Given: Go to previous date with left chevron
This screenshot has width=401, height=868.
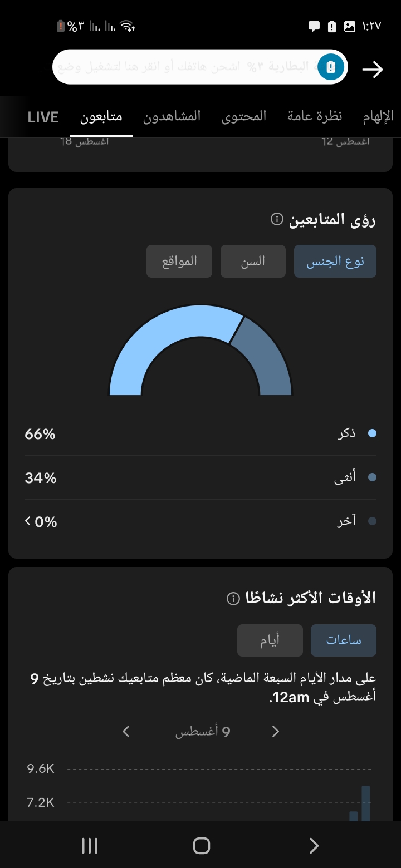Looking at the screenshot, I should 126,731.
